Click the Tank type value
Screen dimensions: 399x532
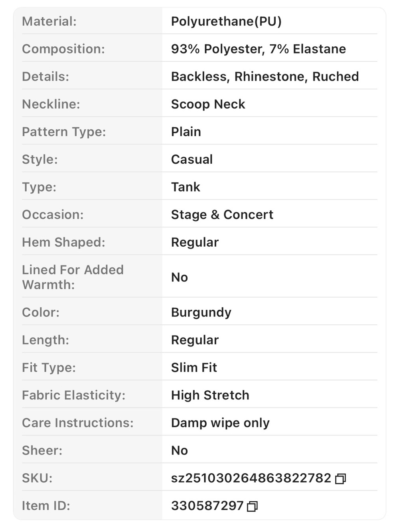[x=186, y=187]
